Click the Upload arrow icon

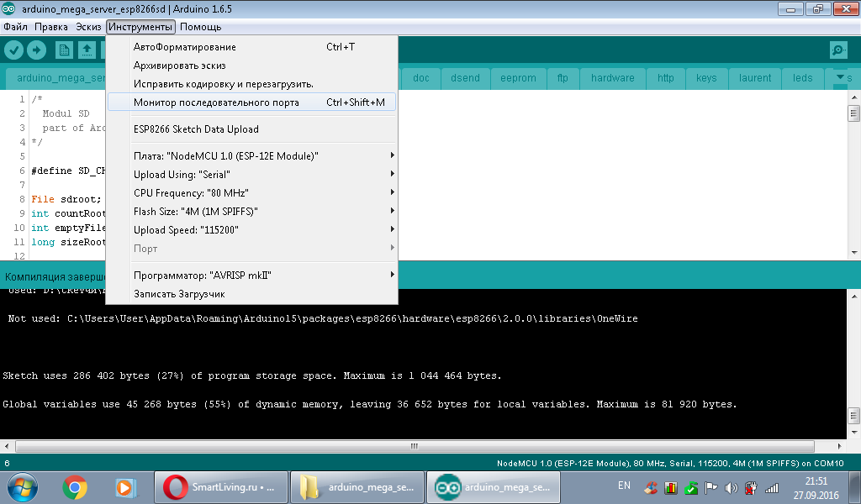pyautogui.click(x=36, y=50)
